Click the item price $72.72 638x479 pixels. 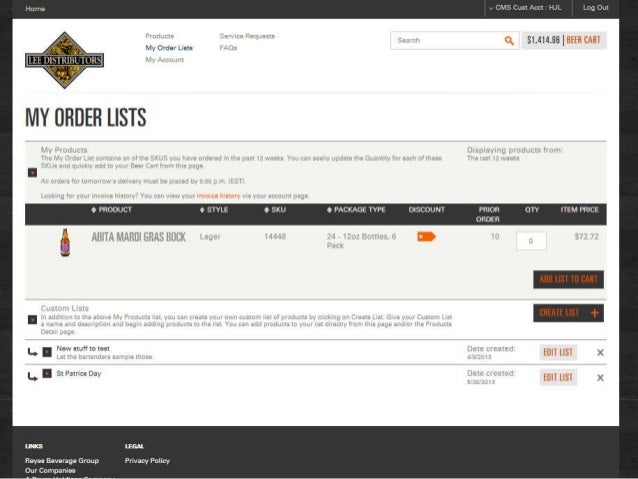[587, 236]
